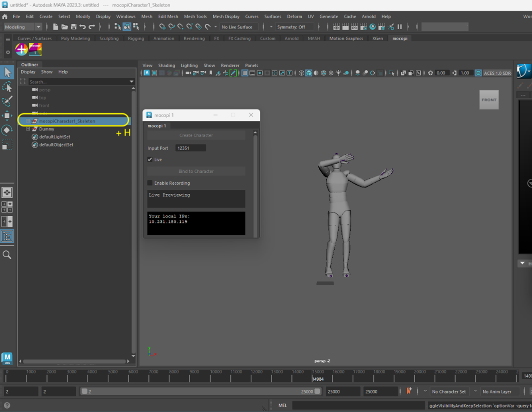Viewport: 532px width, 412px height.
Task: Click the Lasso Select tool
Action: 7,87
